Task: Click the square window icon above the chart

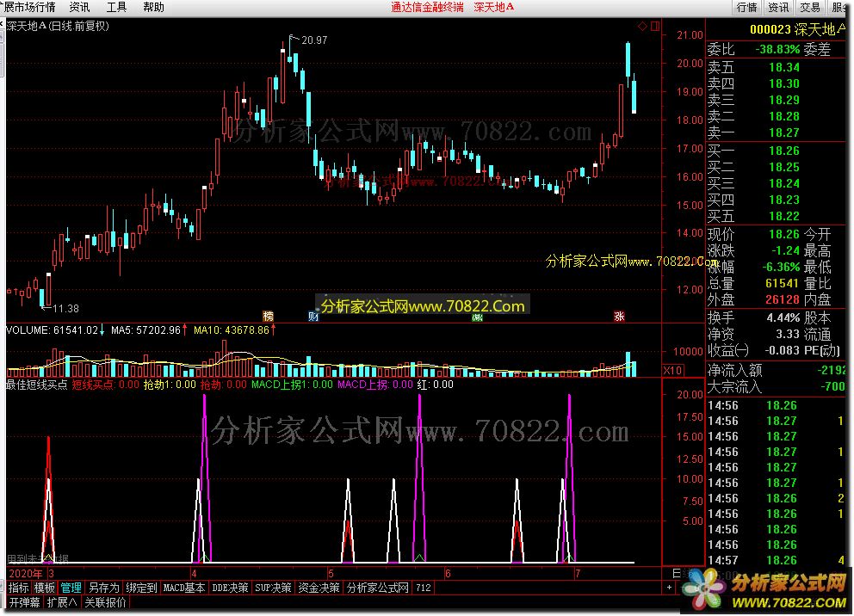Action: 654,26
